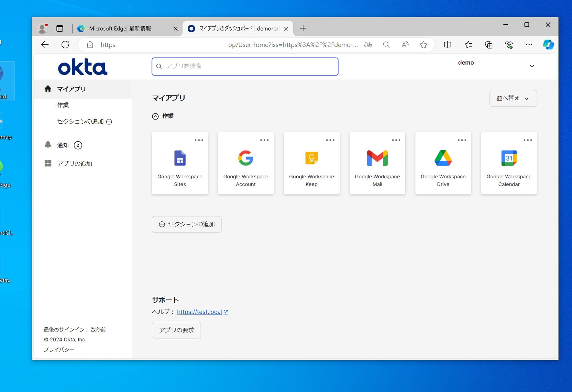
Task: Expand the demo user account menu
Action: pyautogui.click(x=532, y=66)
